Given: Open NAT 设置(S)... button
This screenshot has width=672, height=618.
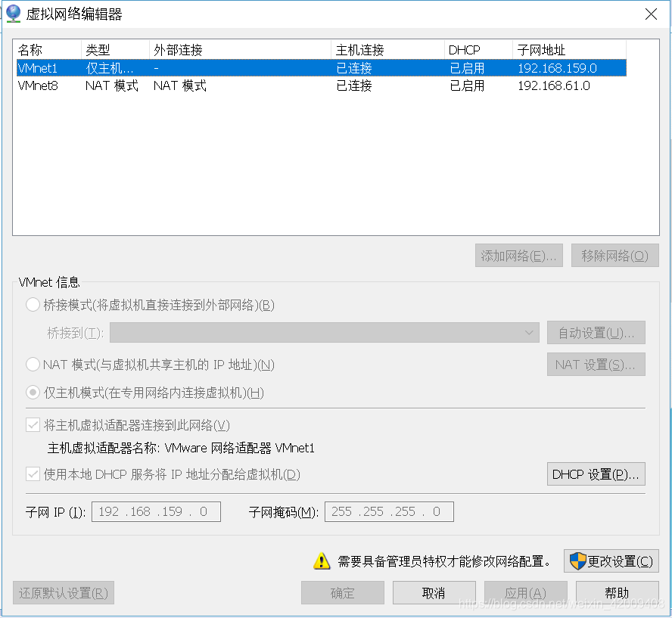Looking at the screenshot, I should (x=596, y=365).
